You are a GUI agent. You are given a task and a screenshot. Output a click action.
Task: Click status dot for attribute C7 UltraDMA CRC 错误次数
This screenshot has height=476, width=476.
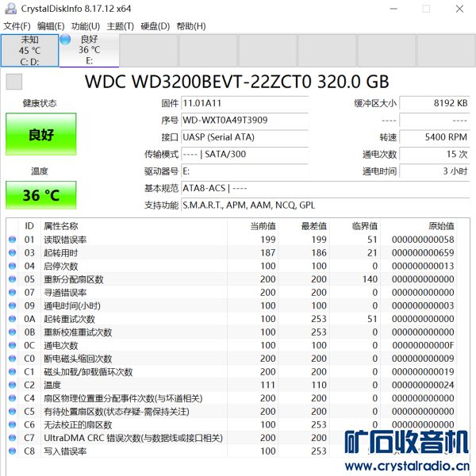click(12, 438)
